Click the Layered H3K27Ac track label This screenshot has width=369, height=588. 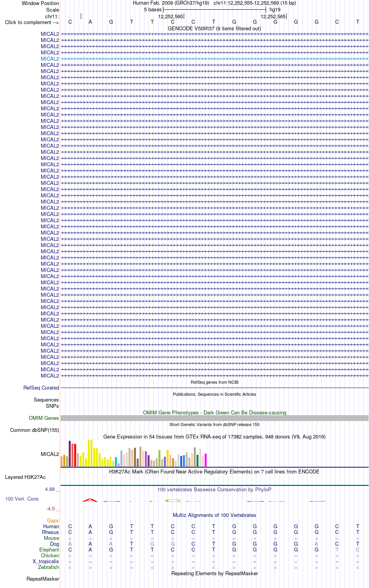click(x=25, y=477)
